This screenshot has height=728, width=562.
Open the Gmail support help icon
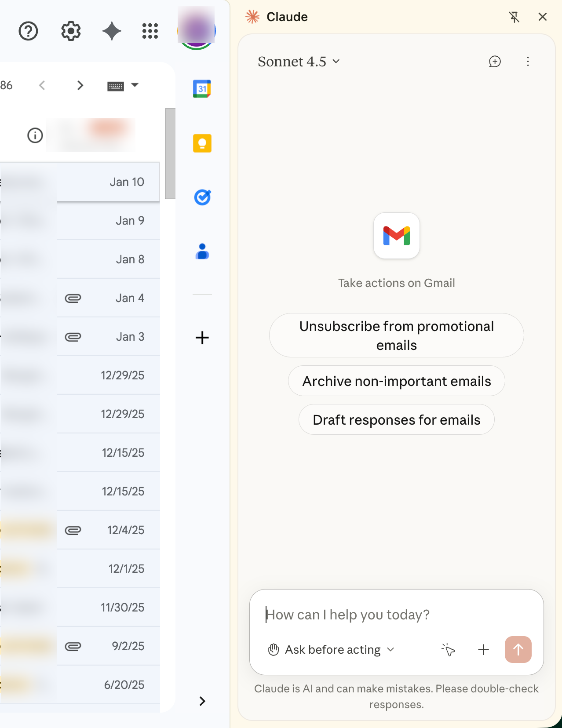[x=28, y=31]
